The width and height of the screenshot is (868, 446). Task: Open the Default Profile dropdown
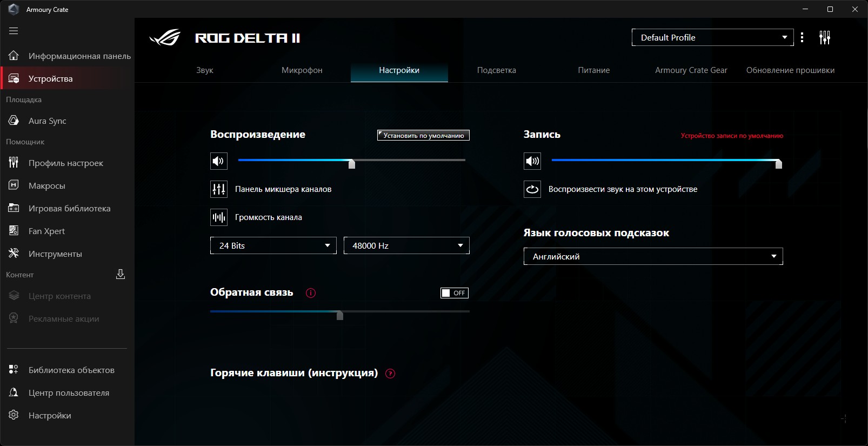click(x=713, y=37)
